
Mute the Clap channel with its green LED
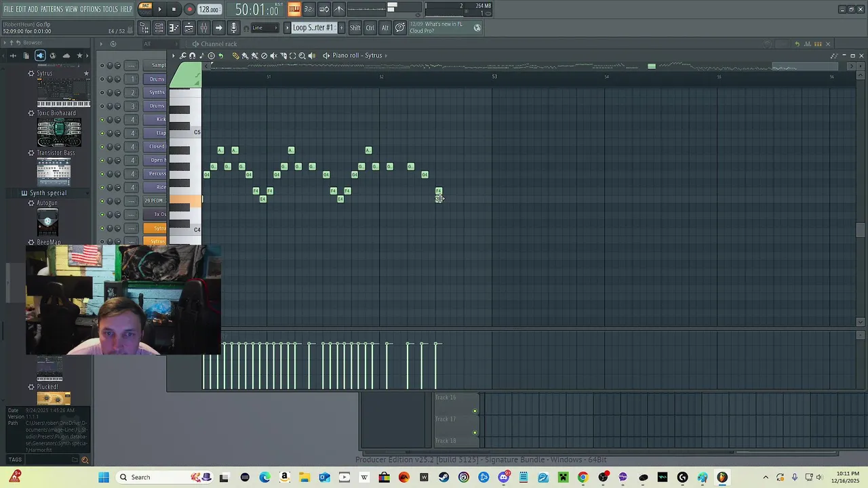102,133
